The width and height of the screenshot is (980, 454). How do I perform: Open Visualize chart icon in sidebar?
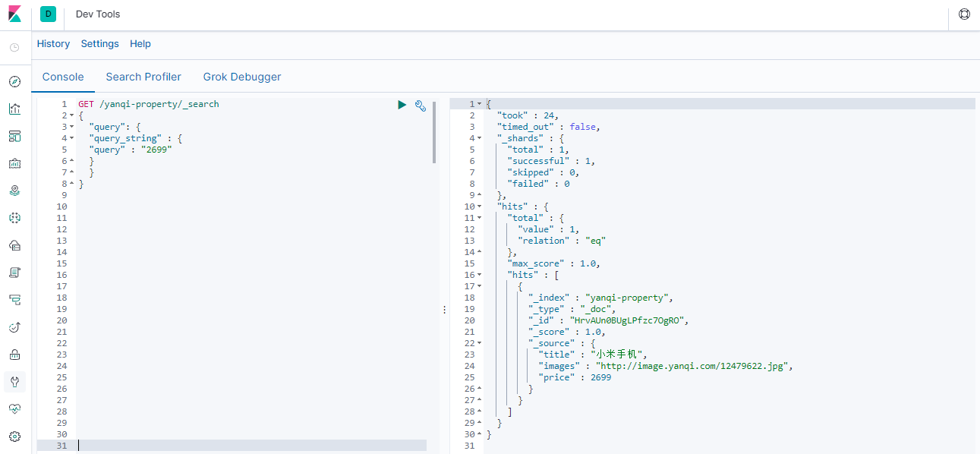tap(14, 109)
